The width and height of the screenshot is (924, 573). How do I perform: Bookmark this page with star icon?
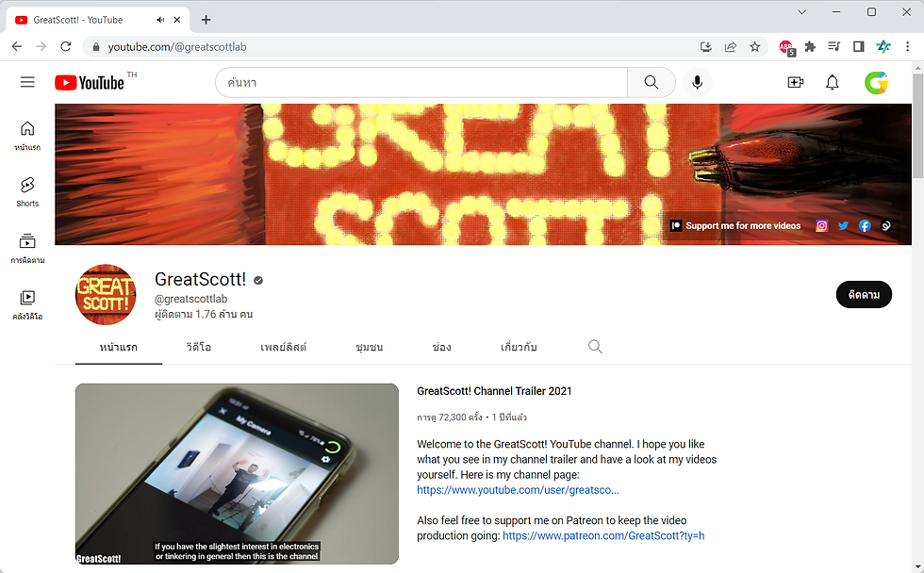pos(755,46)
